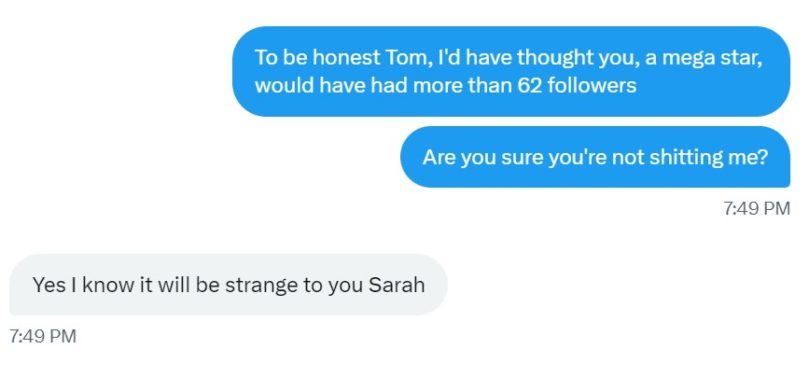Click "me?" at the end of the second message

(x=747, y=157)
